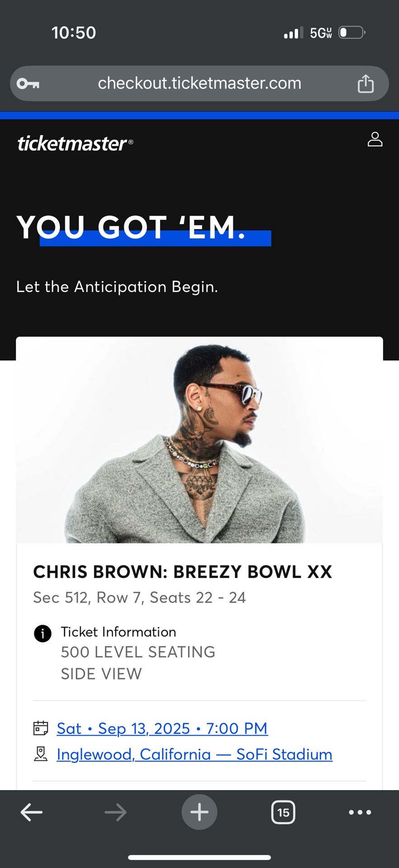
Task: Tap the home indicator bar at bottom
Action: coord(199,857)
